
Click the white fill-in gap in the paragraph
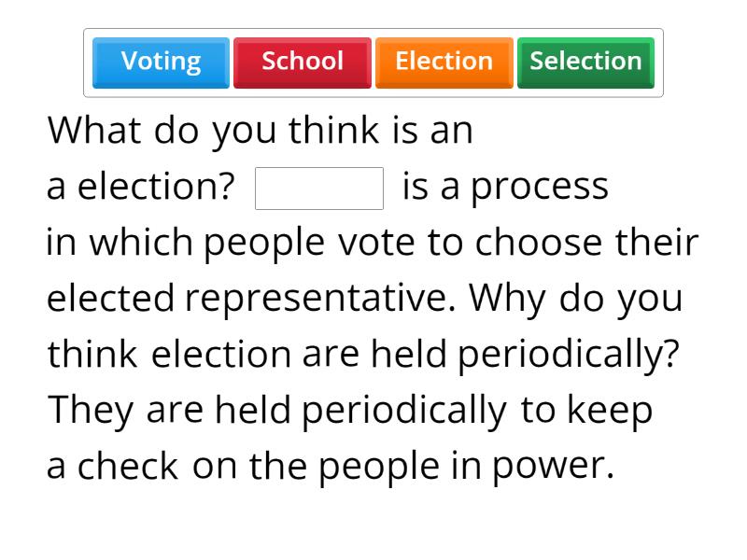[319, 189]
